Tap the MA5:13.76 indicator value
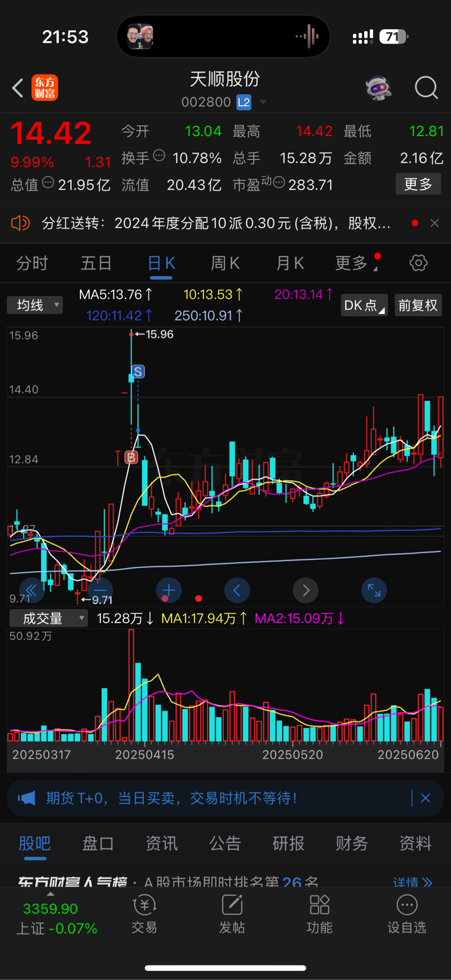The image size is (451, 980). click(116, 295)
